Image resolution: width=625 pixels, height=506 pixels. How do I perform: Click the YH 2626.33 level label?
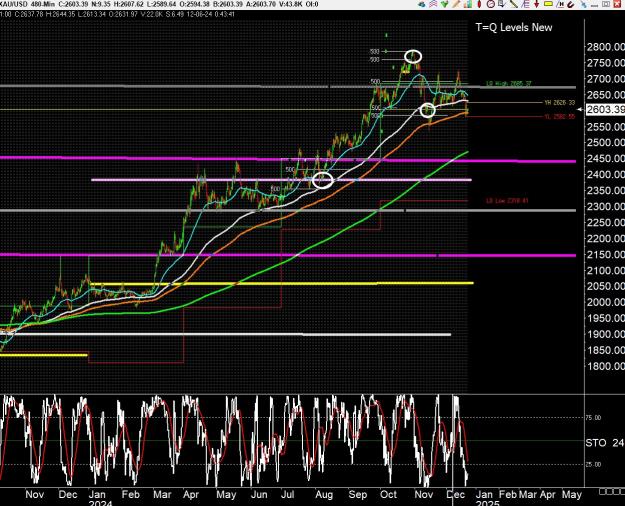[x=560, y=102]
